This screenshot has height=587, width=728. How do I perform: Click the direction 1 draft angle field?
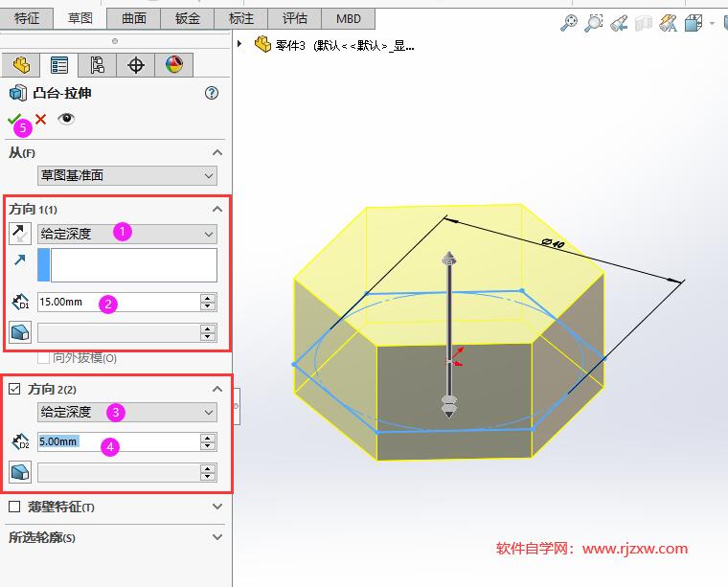[119, 332]
